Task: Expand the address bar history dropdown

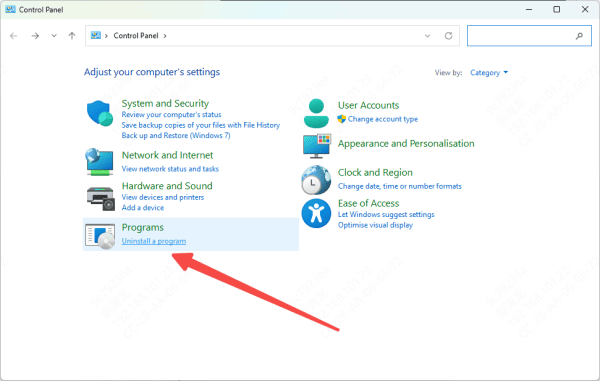Action: click(x=427, y=36)
